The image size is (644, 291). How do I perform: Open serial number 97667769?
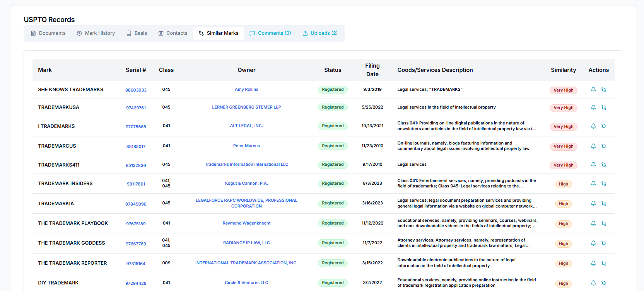click(136, 244)
